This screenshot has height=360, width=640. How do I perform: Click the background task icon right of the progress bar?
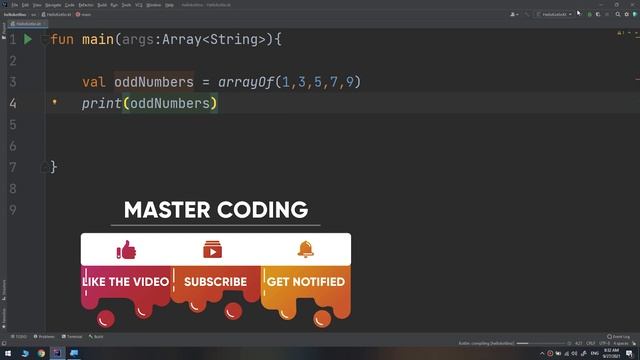[569, 344]
